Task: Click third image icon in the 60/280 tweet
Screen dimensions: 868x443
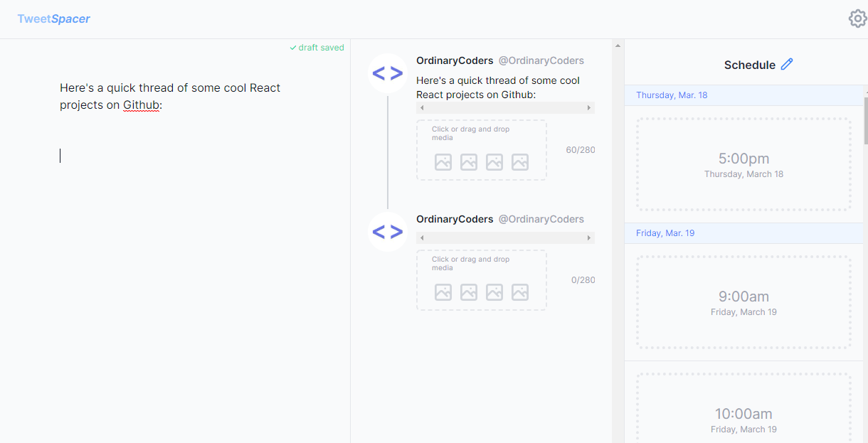Action: pyautogui.click(x=494, y=162)
